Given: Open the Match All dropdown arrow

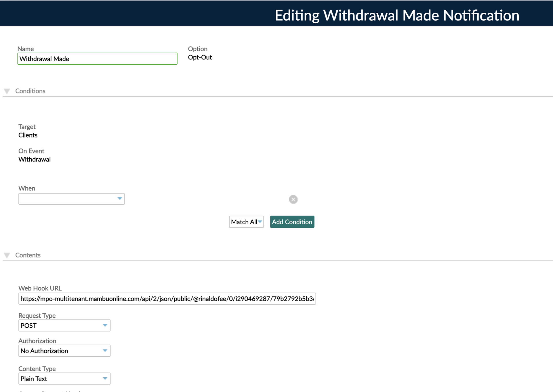Looking at the screenshot, I should pos(260,222).
